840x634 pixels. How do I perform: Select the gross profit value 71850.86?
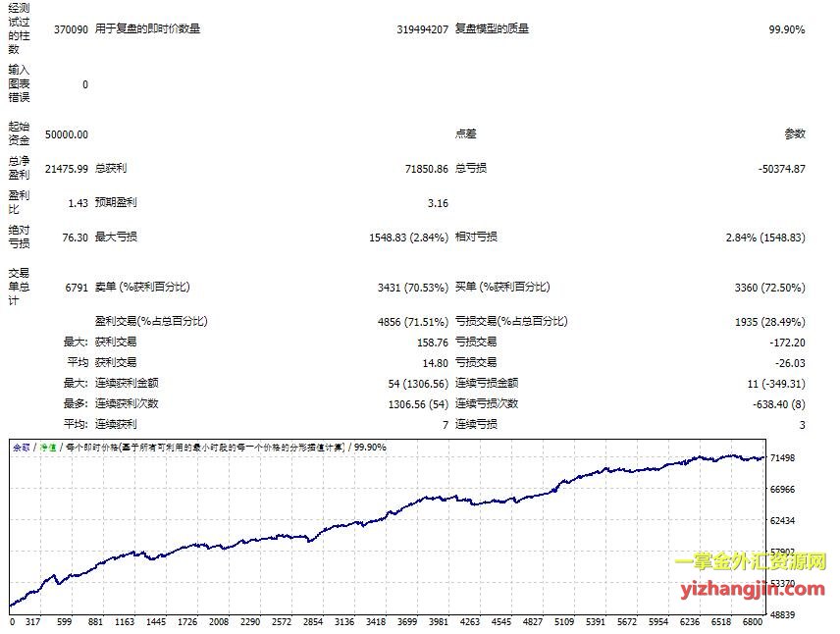pyautogui.click(x=427, y=169)
